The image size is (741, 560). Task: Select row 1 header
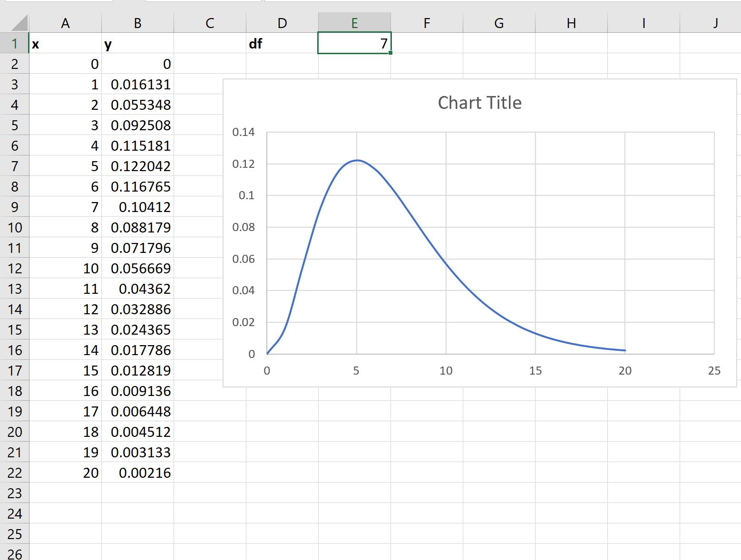(x=15, y=43)
